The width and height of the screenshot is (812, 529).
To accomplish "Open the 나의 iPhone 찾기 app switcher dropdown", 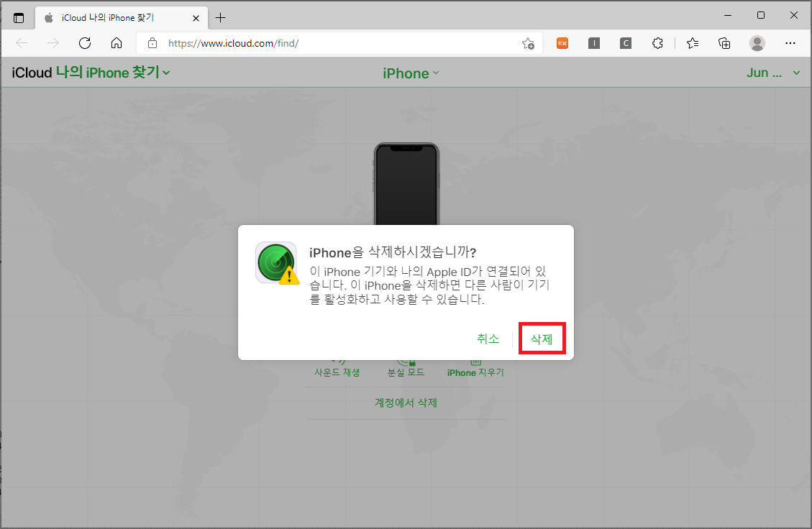I will click(x=113, y=73).
